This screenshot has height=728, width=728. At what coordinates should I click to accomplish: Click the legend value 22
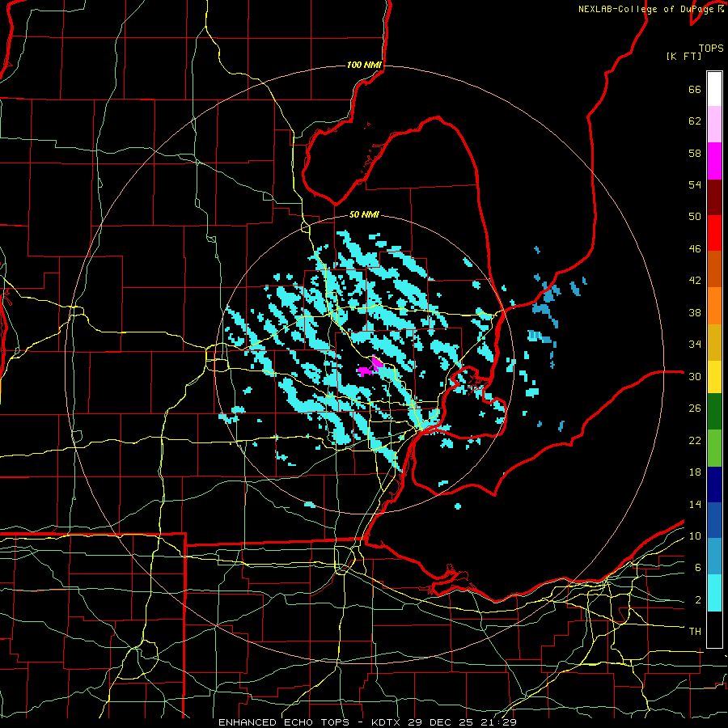(x=695, y=440)
